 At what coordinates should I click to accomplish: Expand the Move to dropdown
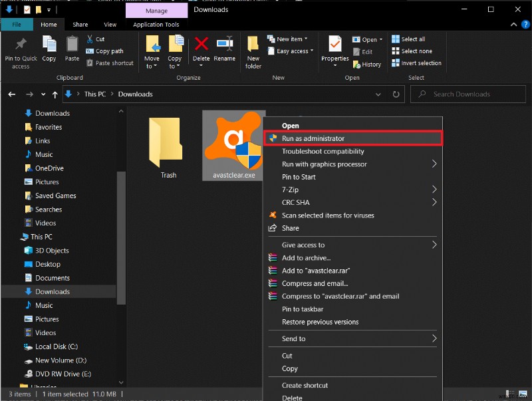(152, 63)
